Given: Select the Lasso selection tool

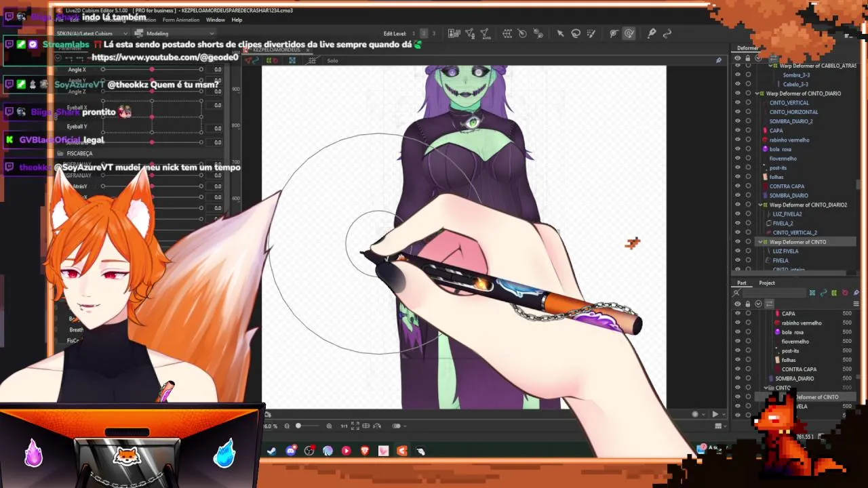Looking at the screenshot, I should point(576,33).
